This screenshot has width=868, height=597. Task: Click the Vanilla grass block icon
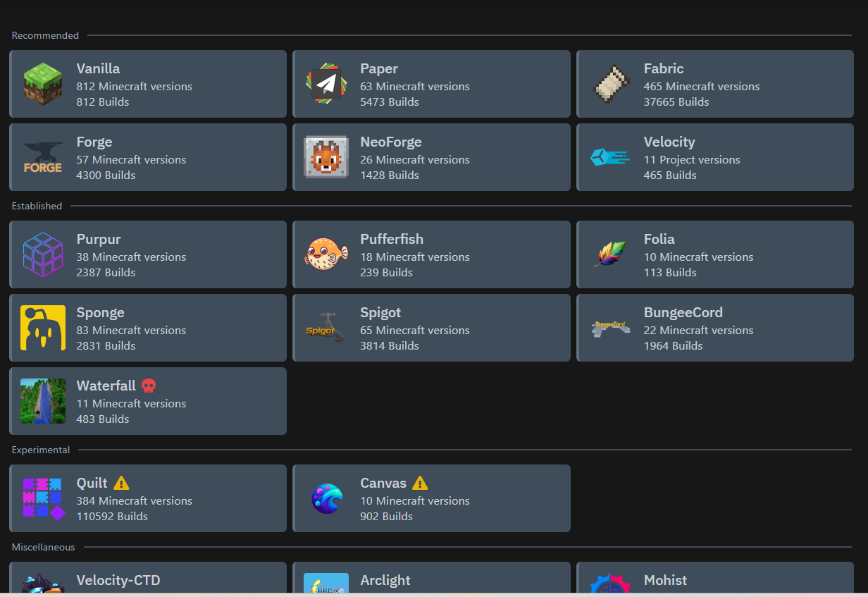pos(43,84)
